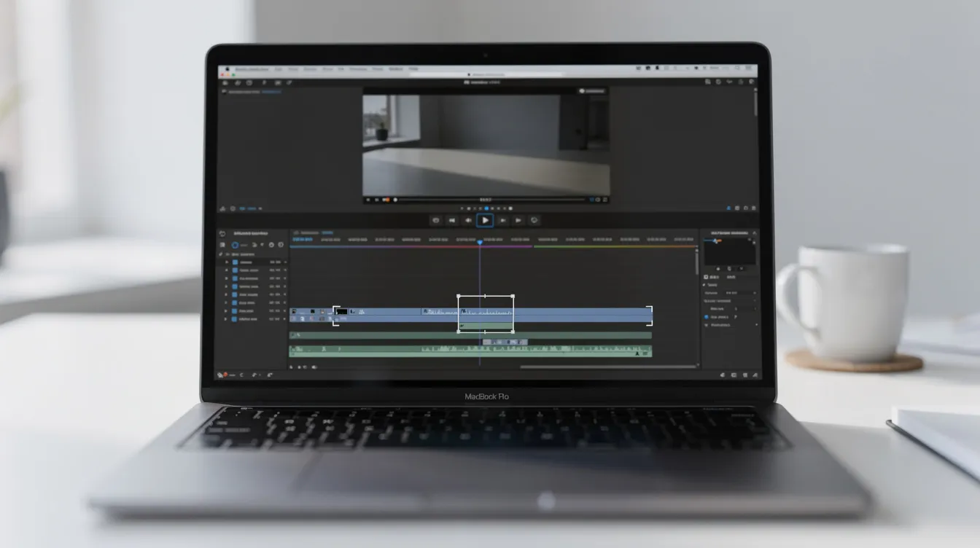This screenshot has height=548, width=980.
Task: Select the small grey clip chip under the playhead
Action: coord(505,342)
